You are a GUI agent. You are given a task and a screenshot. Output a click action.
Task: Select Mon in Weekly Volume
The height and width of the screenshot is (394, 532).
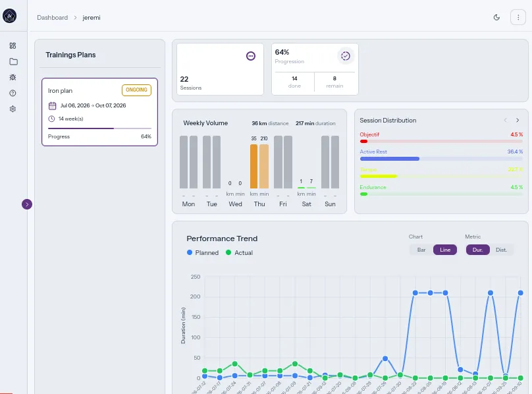(188, 204)
